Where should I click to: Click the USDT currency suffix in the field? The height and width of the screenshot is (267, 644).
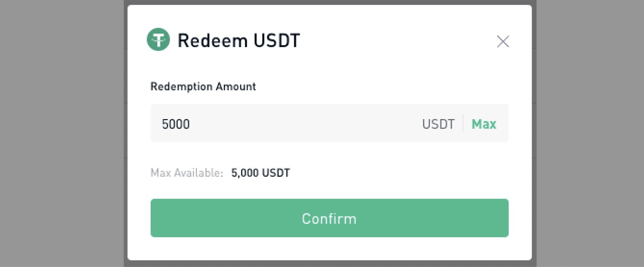click(x=438, y=124)
